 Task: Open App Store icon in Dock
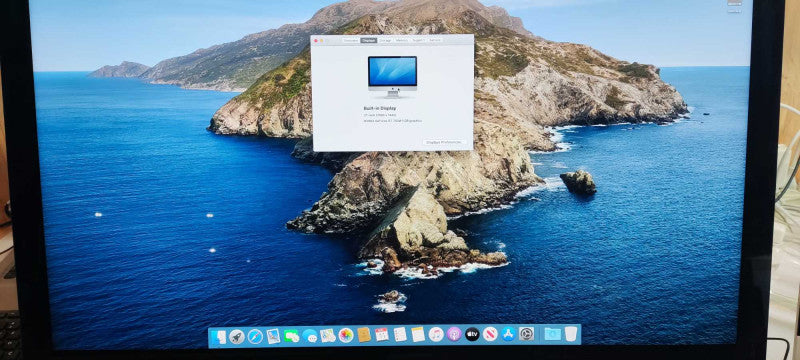click(x=508, y=334)
